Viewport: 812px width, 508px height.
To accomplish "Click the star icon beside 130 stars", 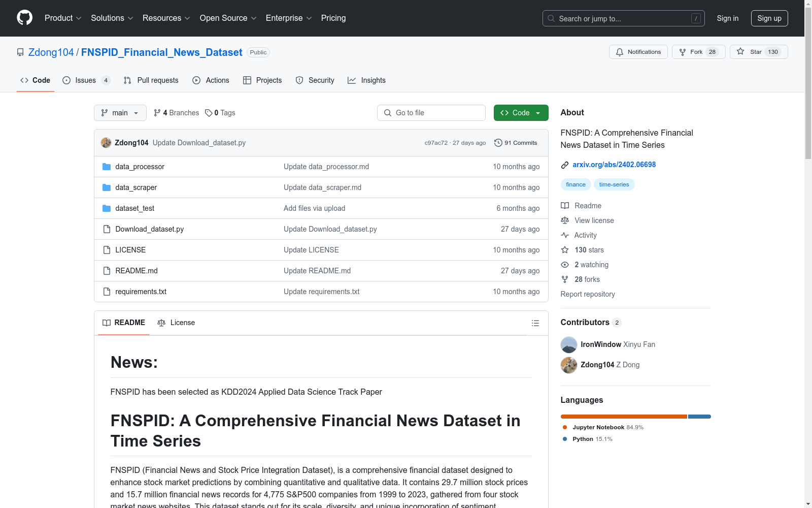I will [x=565, y=250].
